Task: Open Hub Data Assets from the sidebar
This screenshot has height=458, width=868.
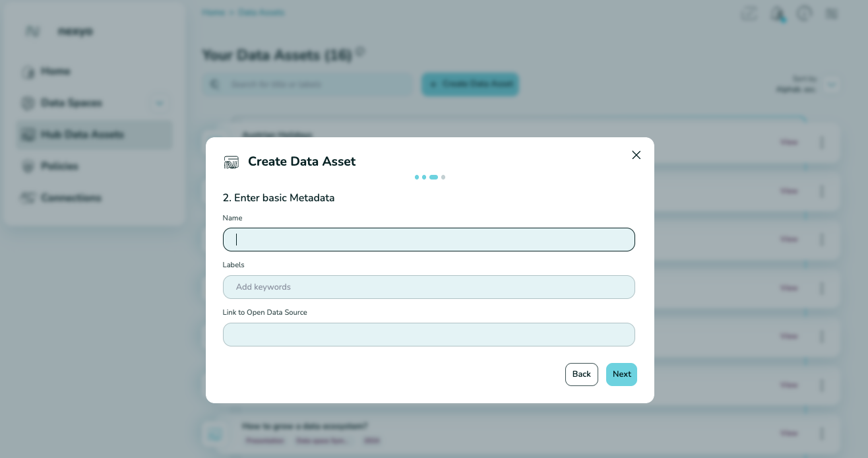Action: click(28, 135)
